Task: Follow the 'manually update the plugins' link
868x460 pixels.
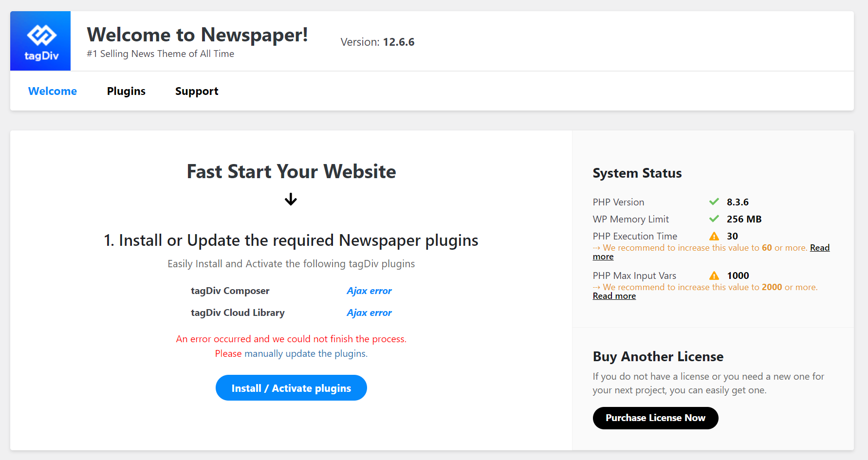Action: 306,353
